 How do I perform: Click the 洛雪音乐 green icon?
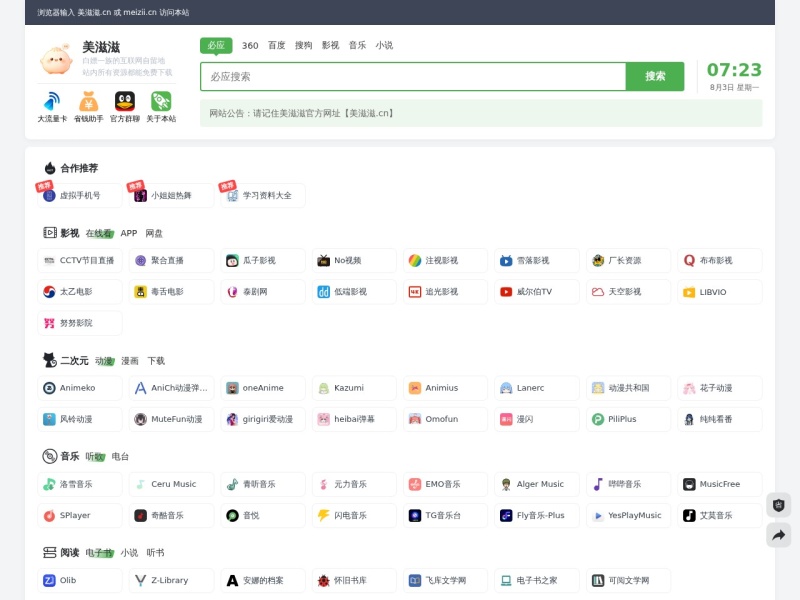(x=49, y=484)
